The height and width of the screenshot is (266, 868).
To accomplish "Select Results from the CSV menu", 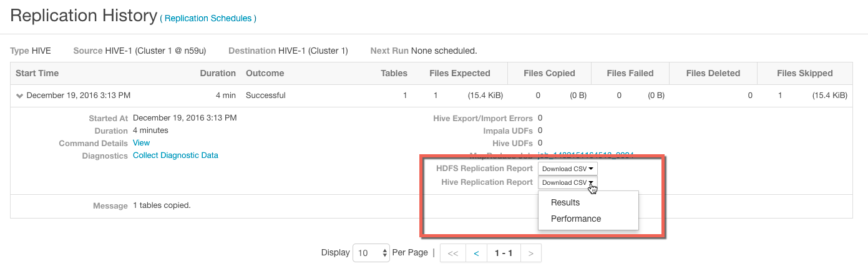I will tap(565, 202).
